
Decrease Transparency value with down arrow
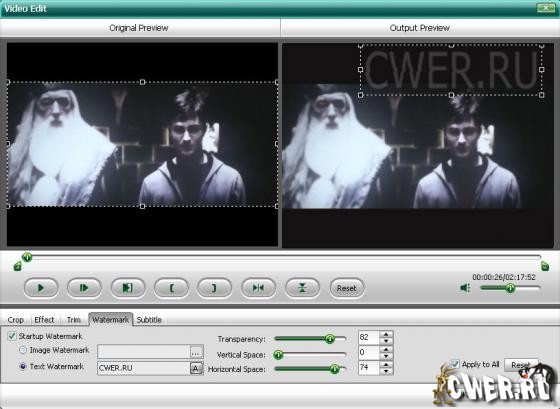[x=386, y=341]
